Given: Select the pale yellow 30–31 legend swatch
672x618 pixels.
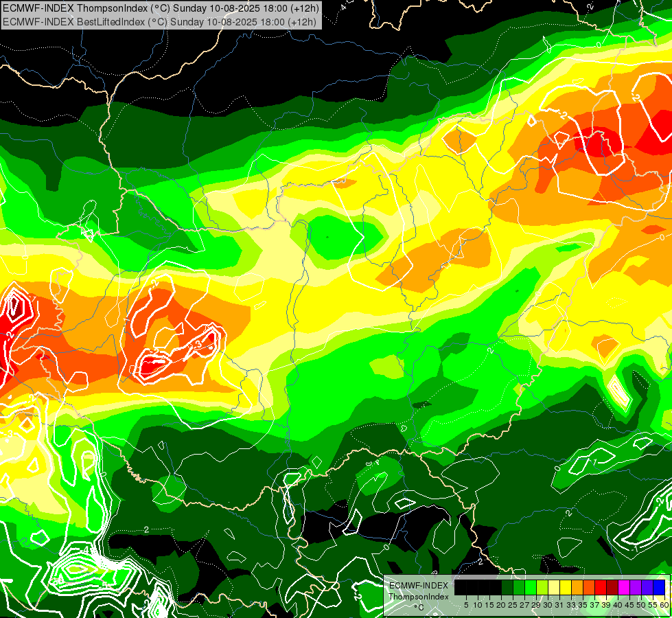Looking at the screenshot, I should coord(554,587).
